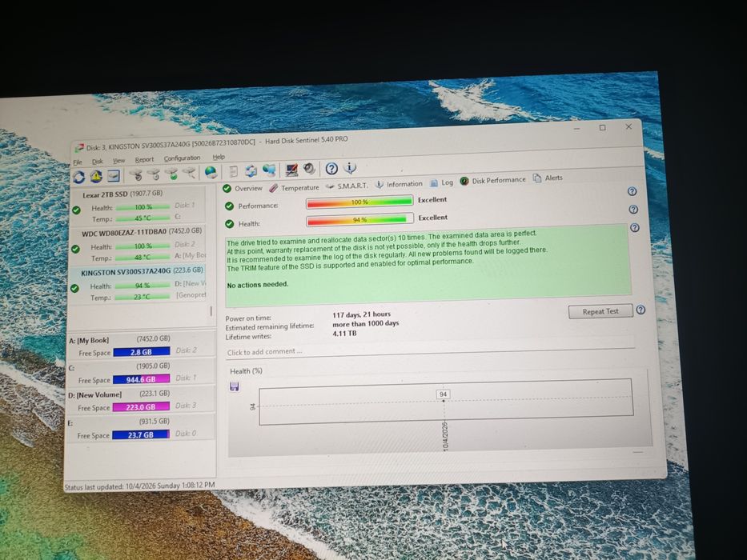Click the Repeat Test button

tap(600, 311)
